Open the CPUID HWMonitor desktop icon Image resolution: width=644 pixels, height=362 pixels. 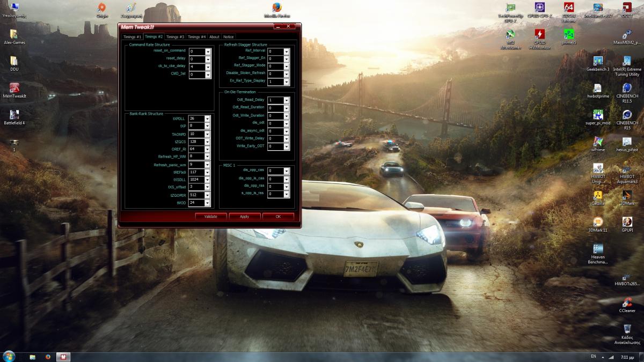(539, 38)
